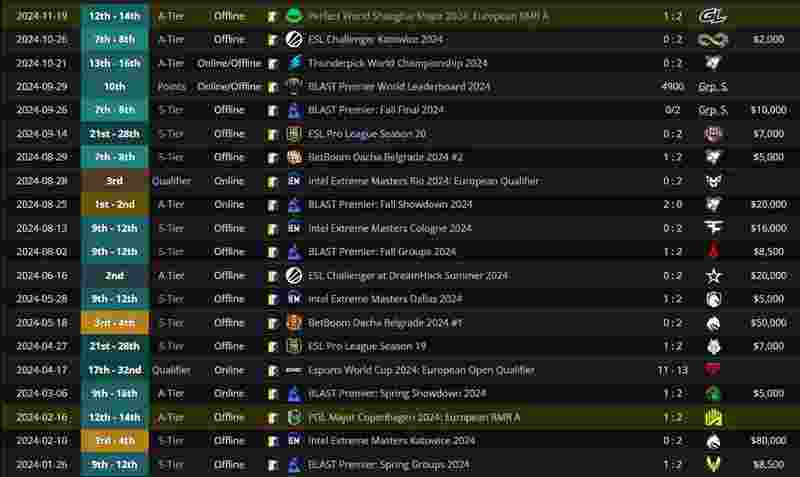The height and width of the screenshot is (477, 800).
Task: Click the BetBoom Dacha Belgrade #1 tournament icon
Action: click(x=294, y=323)
